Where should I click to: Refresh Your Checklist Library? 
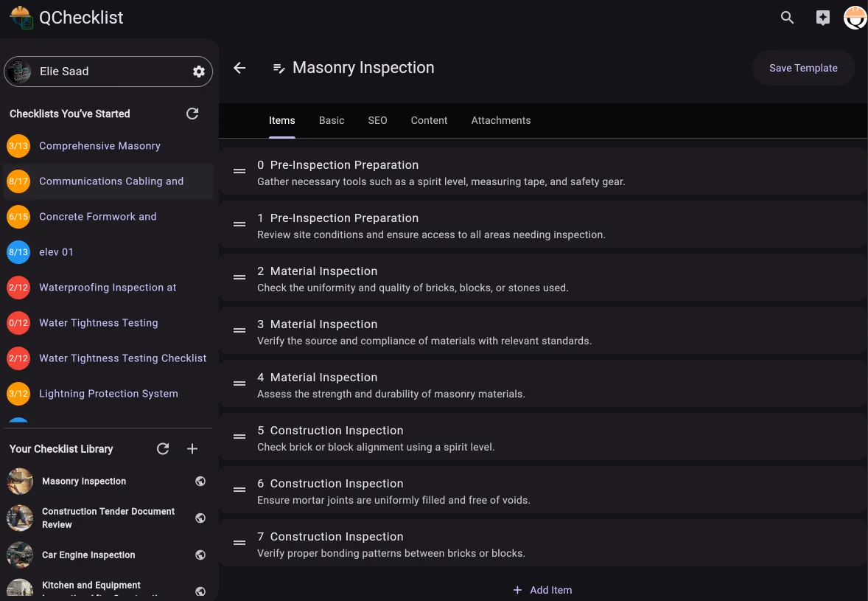pyautogui.click(x=163, y=448)
